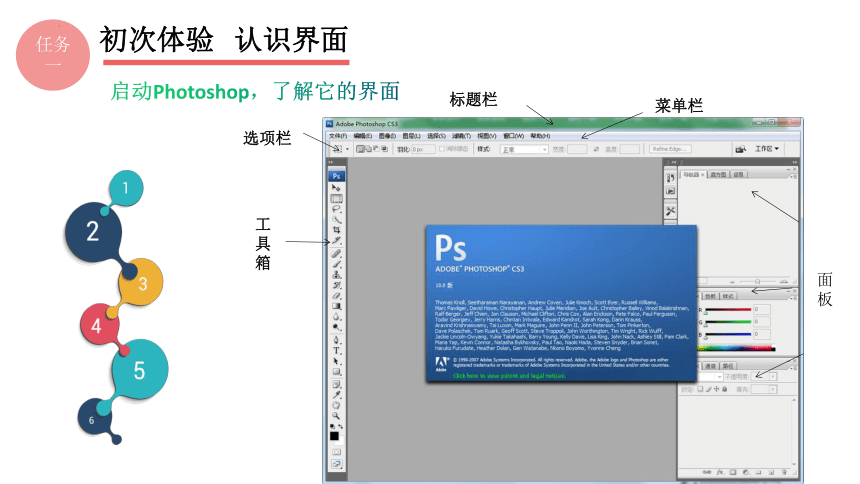860x484 pixels.
Task: Click the Navigator zoom slider
Action: click(x=757, y=282)
